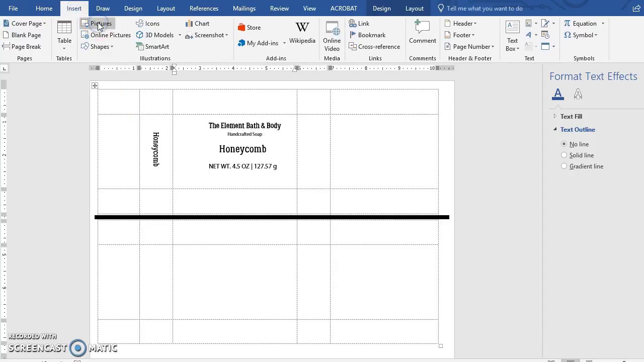Insert a Page Break
Image resolution: width=644 pixels, height=362 pixels.
tap(22, 47)
